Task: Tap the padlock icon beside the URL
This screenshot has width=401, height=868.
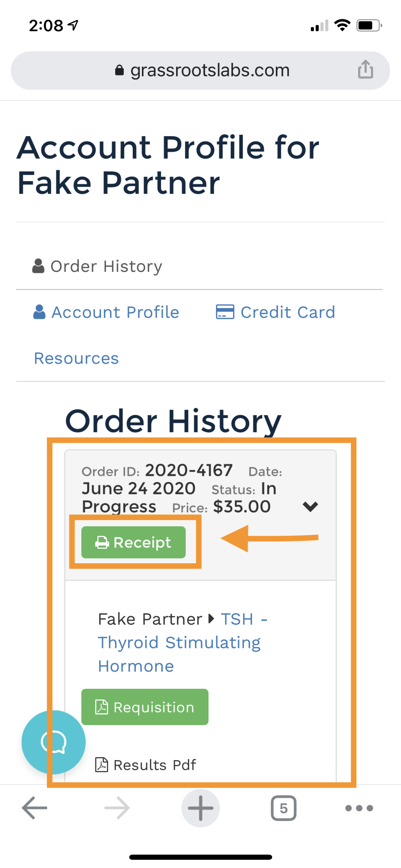Action: pyautogui.click(x=119, y=70)
